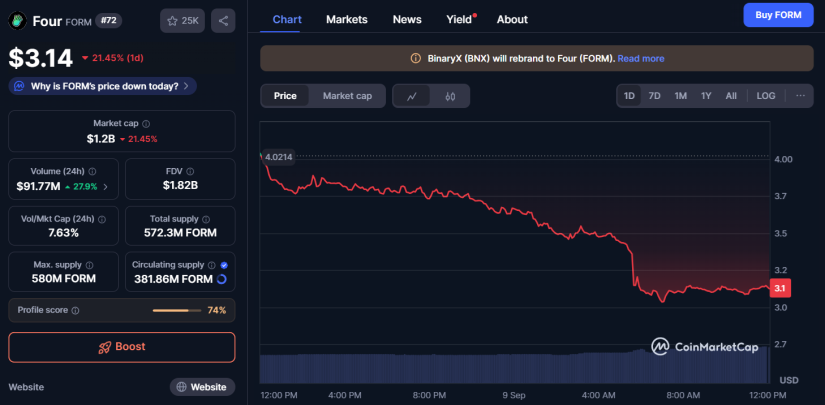Viewport: 825px width, 405px height.
Task: Open the Website button
Action: click(203, 387)
